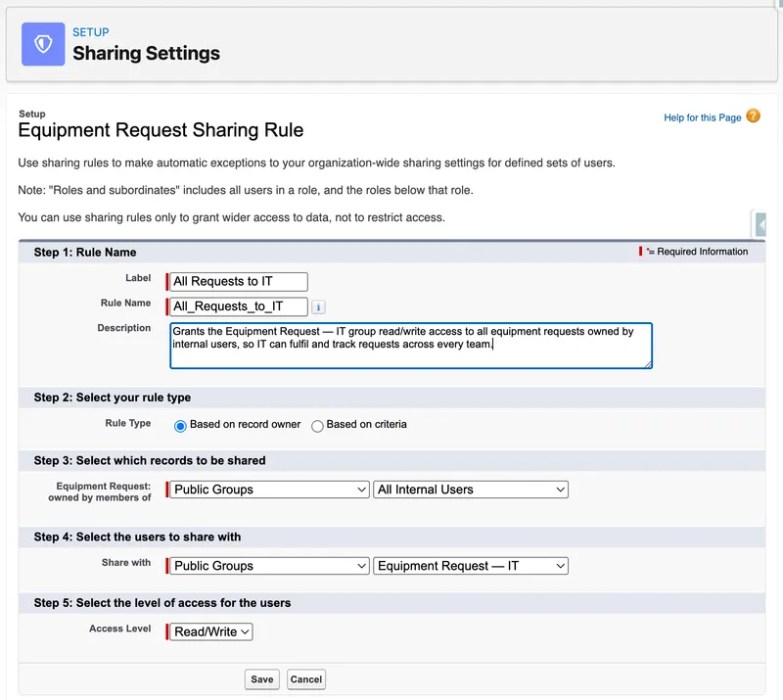Image resolution: width=783 pixels, height=700 pixels.
Task: Click the Share with field label
Action: pyautogui.click(x=126, y=563)
